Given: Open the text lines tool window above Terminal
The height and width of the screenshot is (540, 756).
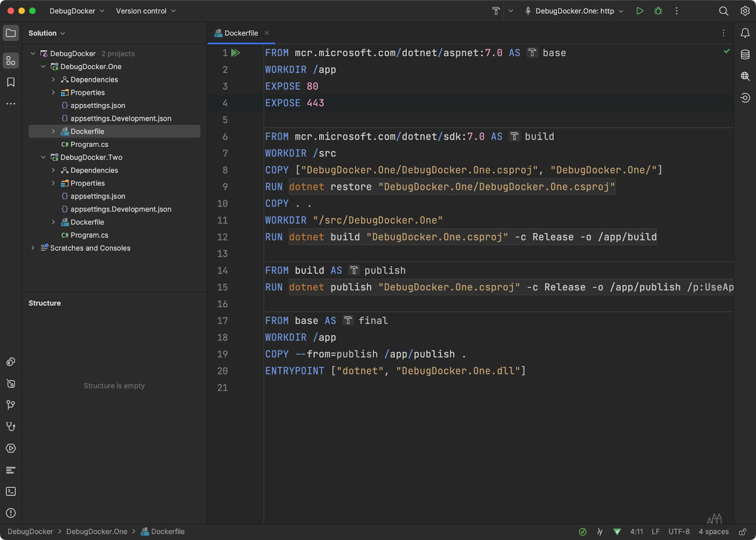Looking at the screenshot, I should [11, 470].
